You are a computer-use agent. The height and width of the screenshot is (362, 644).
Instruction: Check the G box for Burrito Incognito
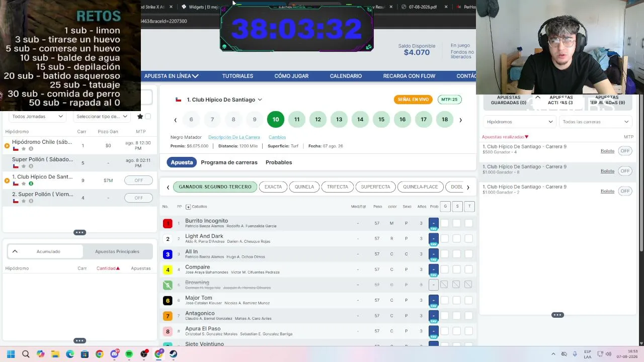[x=445, y=223]
